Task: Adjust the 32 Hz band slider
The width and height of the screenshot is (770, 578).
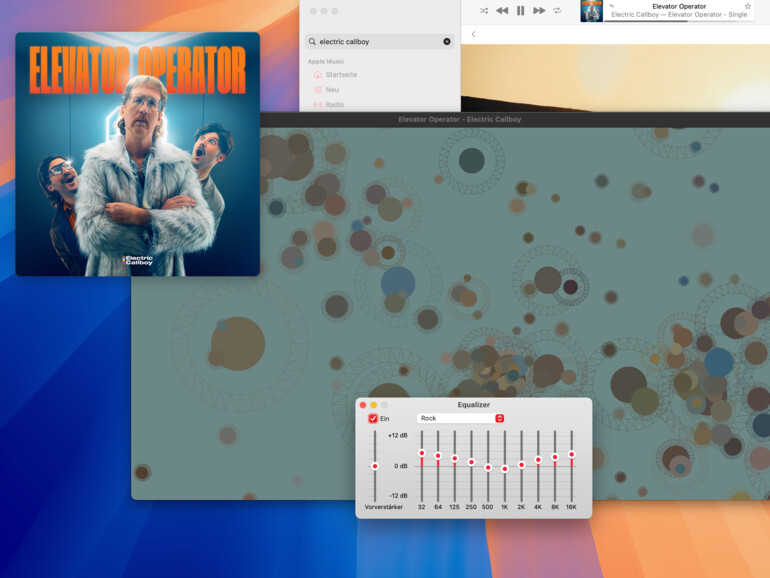Action: point(422,453)
